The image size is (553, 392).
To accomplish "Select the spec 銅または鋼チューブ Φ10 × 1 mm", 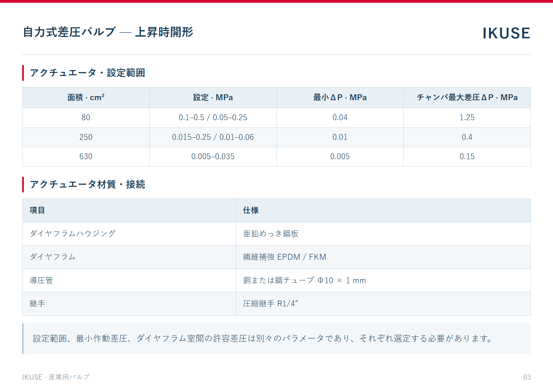I will (x=304, y=280).
